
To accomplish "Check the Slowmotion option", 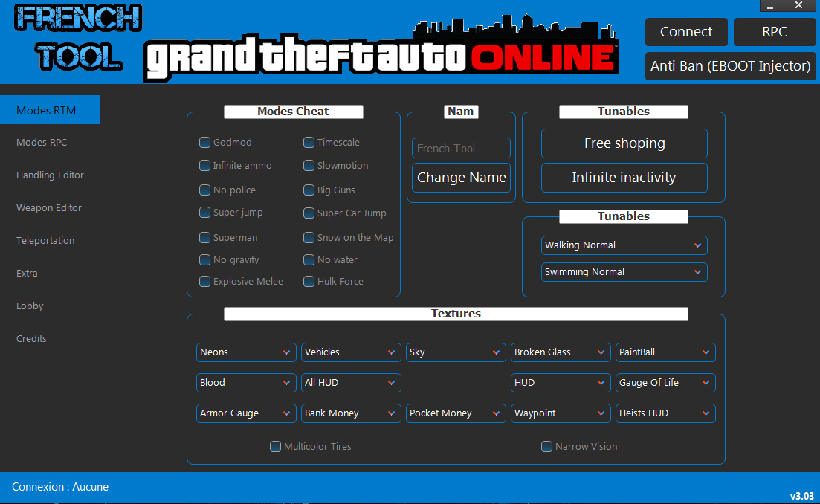I will point(309,165).
